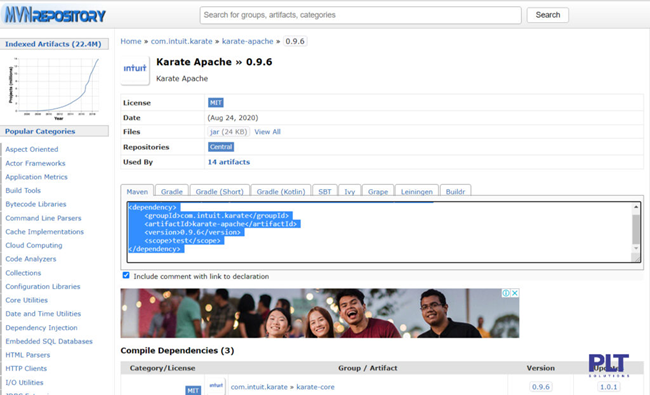This screenshot has height=395, width=650.
Task: Open Core Utilities category
Action: [27, 300]
